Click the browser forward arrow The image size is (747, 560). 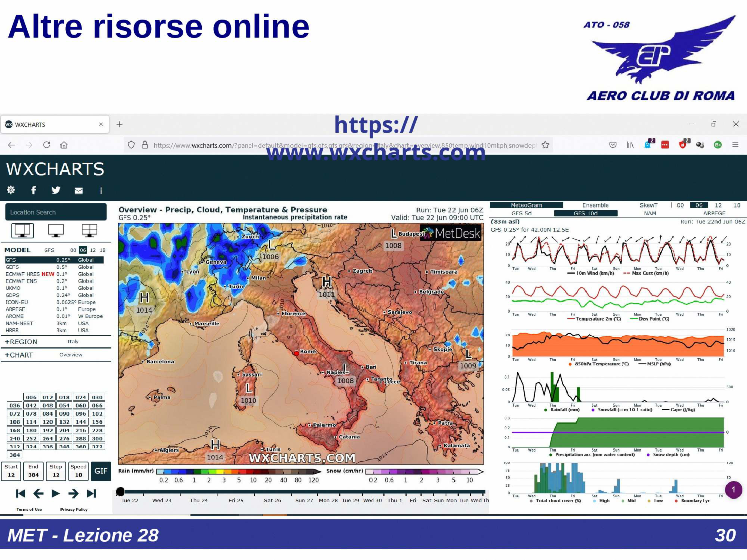click(x=29, y=145)
